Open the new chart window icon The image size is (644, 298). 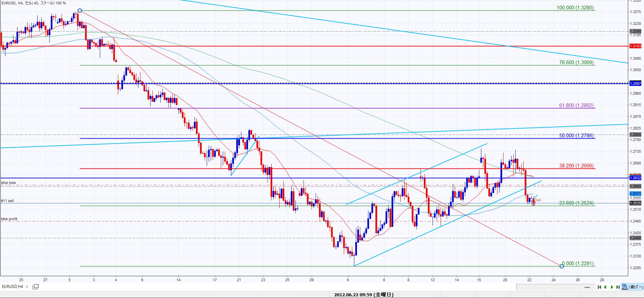[x=35, y=287]
